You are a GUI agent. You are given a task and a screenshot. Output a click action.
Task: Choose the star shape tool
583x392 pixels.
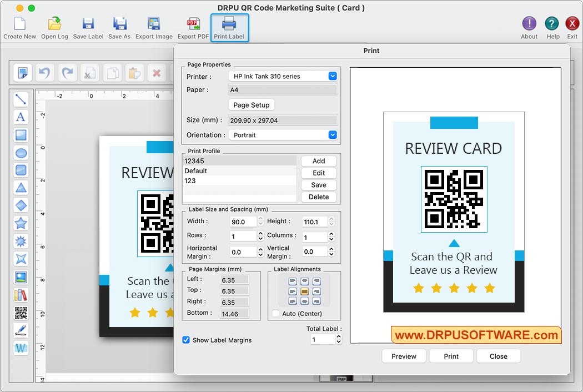click(21, 224)
